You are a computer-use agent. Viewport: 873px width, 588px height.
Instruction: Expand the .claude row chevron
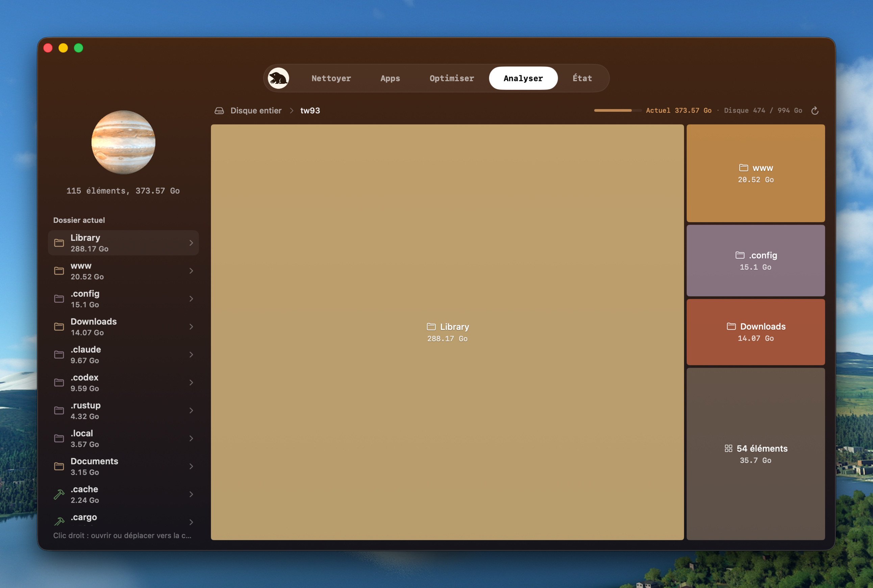tap(191, 355)
